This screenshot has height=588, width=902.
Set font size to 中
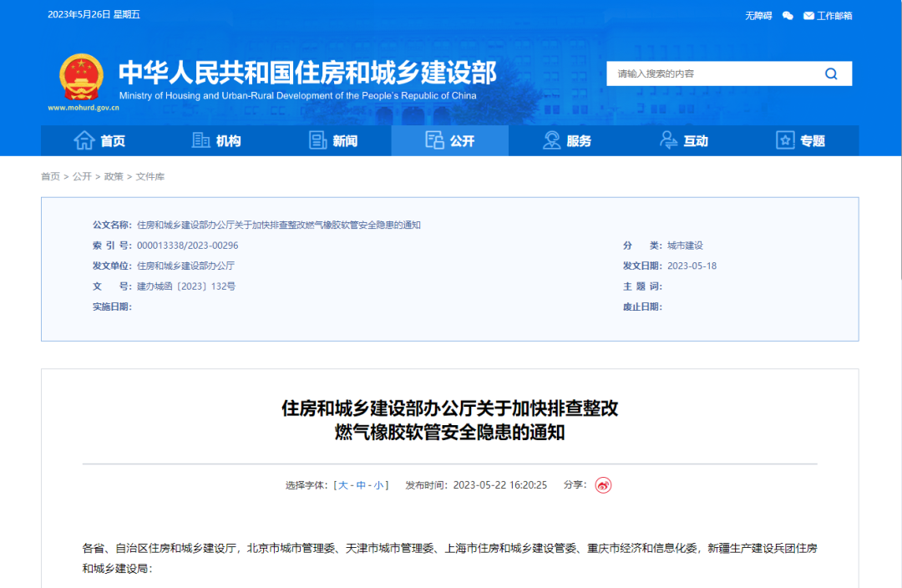tap(361, 485)
